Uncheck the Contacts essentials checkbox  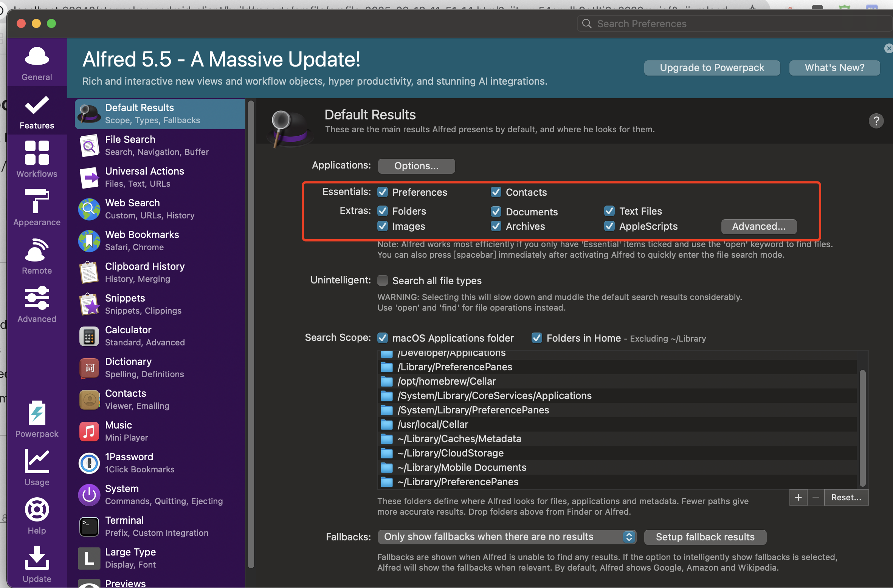pyautogui.click(x=496, y=192)
